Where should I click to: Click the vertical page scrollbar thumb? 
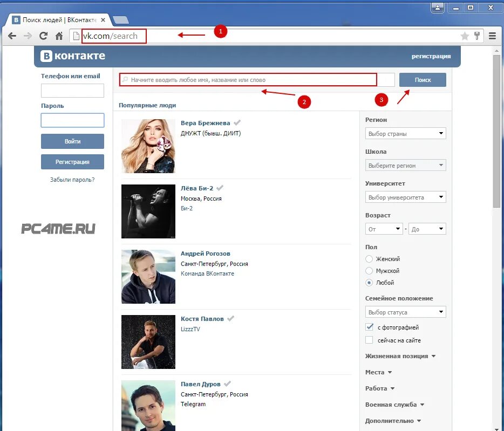(497, 131)
